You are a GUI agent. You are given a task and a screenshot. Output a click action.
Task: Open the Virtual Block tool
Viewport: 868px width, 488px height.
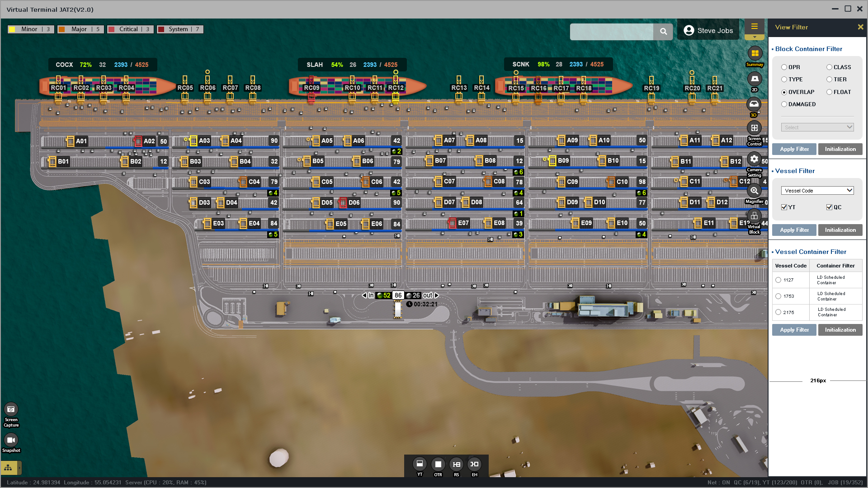(x=754, y=216)
